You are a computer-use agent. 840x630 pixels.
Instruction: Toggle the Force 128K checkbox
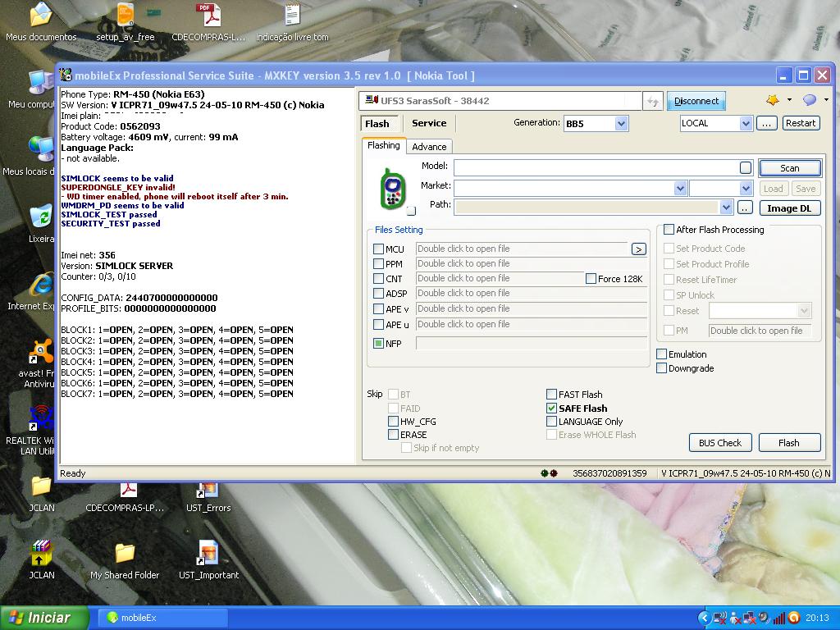tap(591, 279)
